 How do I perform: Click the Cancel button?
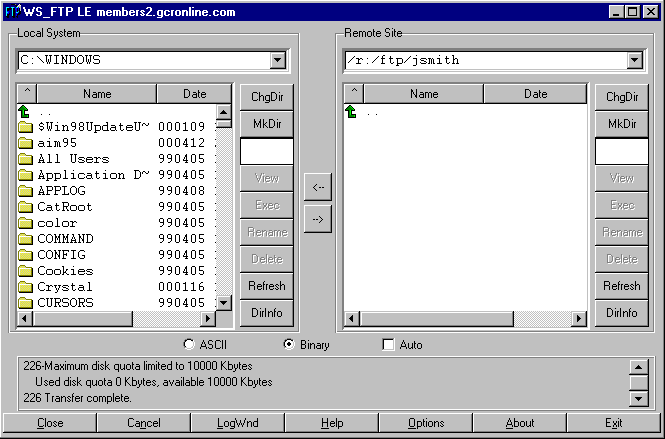pyautogui.click(x=144, y=423)
